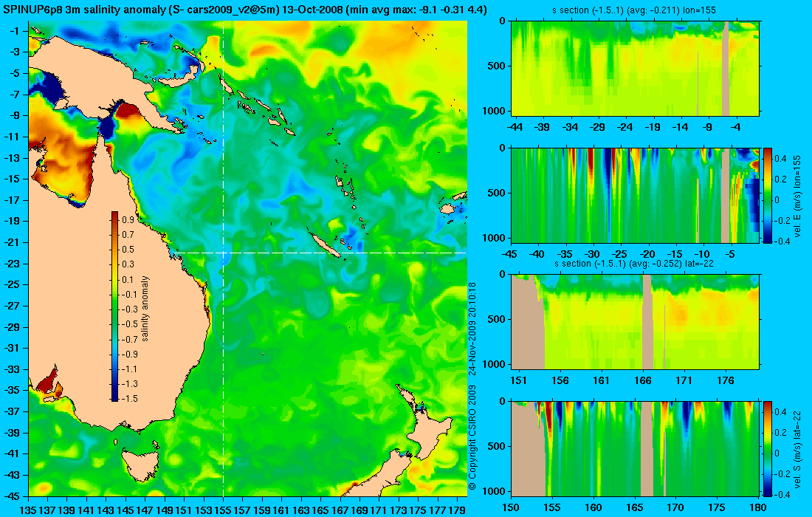Click section title "s section (-1.5..1) (avg: -0.211) lon=155"
Screen dimensions: 812x517
coord(635,10)
